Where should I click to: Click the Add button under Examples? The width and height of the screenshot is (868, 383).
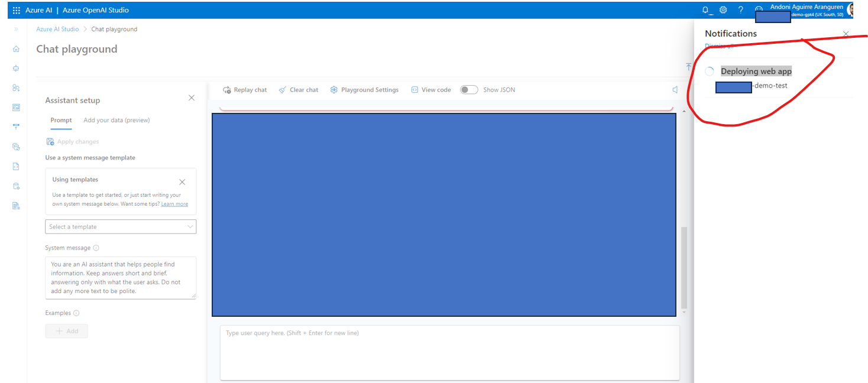click(x=66, y=331)
